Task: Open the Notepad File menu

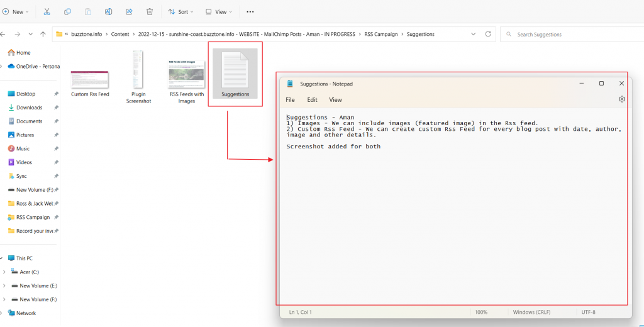Action: tap(290, 99)
